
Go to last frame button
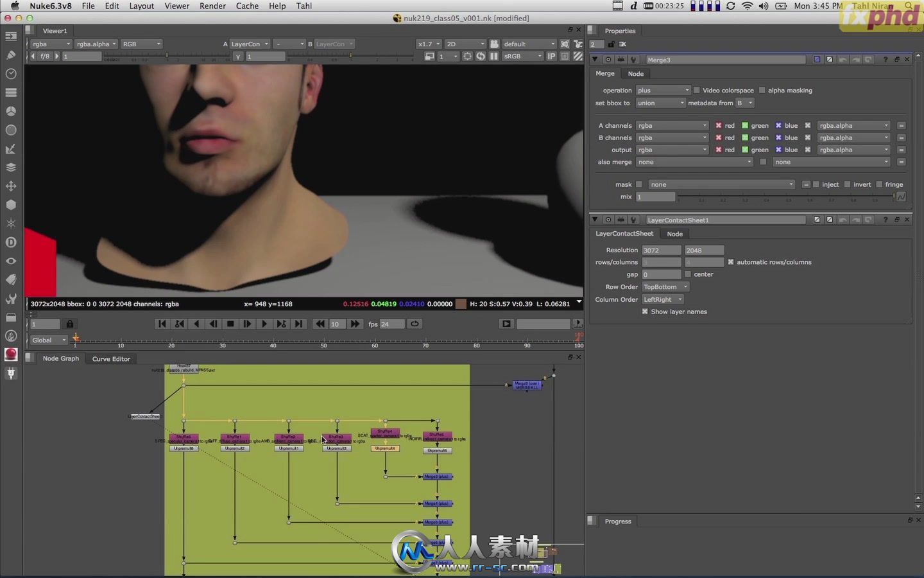point(298,324)
